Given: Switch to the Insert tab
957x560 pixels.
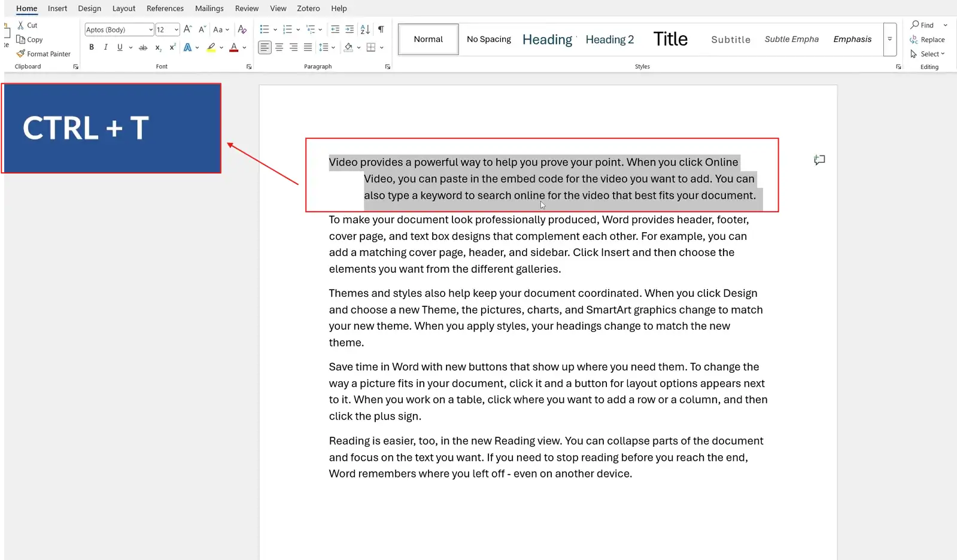Looking at the screenshot, I should click(57, 8).
